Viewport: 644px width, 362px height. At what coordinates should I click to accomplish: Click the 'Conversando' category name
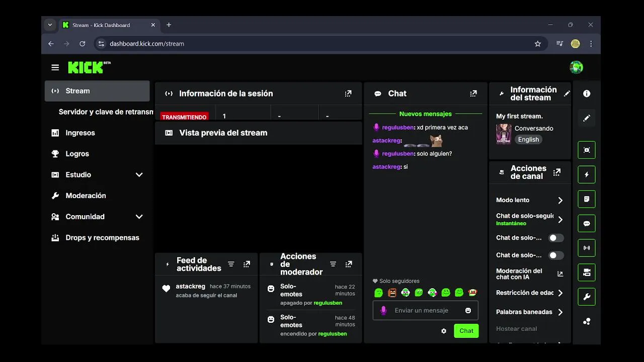[x=534, y=128]
